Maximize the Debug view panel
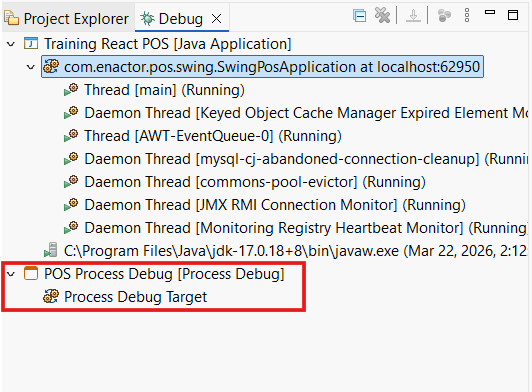Image resolution: width=532 pixels, height=392 pixels. click(513, 15)
